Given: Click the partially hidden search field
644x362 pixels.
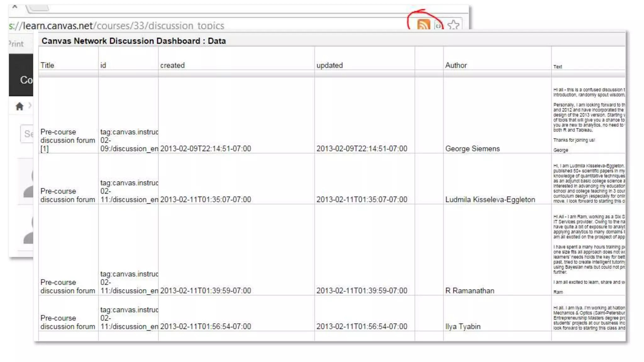Looking at the screenshot, I should (28, 134).
